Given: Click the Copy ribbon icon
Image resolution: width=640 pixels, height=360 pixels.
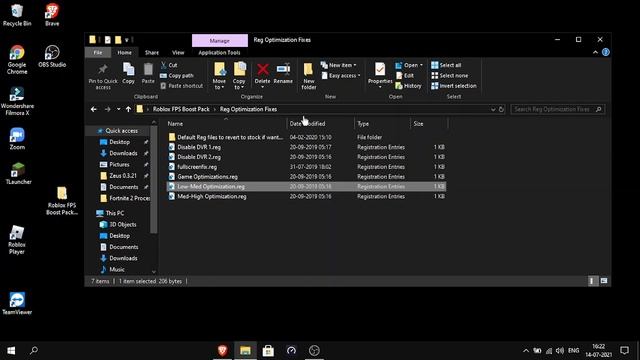Looking at the screenshot, I should pos(129,73).
